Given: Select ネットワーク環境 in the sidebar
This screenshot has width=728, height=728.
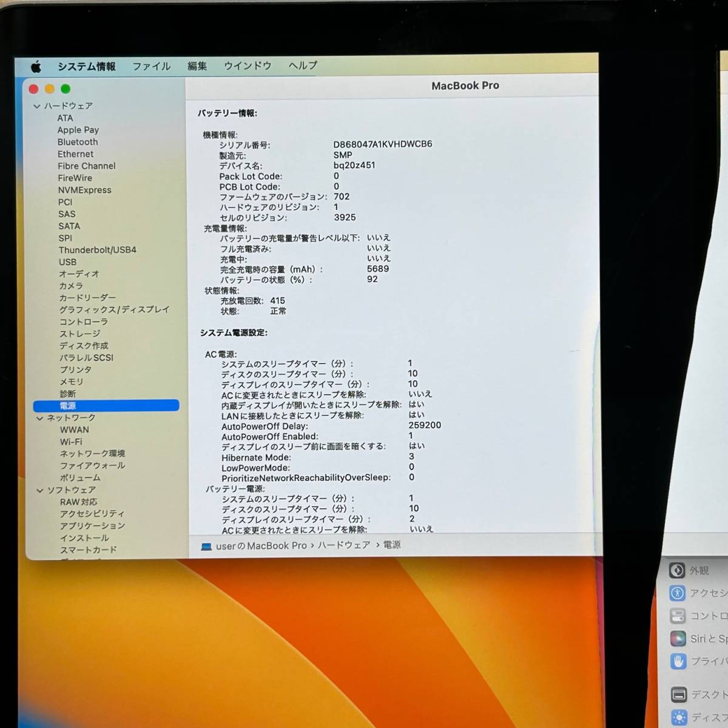Looking at the screenshot, I should (92, 454).
